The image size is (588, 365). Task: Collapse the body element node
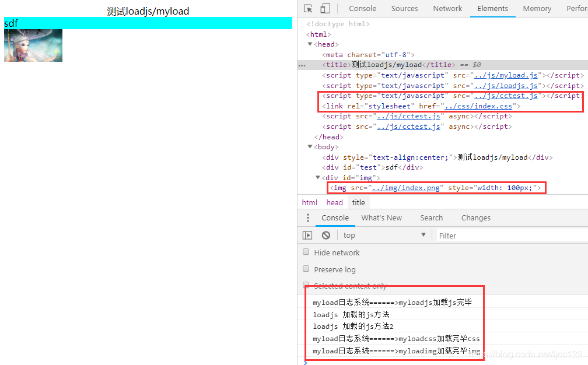[310, 146]
